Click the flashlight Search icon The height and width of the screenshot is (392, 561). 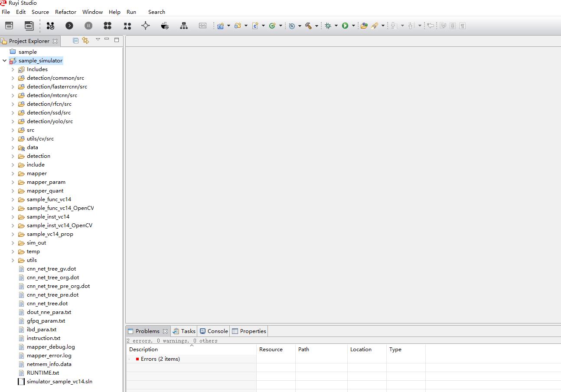point(374,26)
